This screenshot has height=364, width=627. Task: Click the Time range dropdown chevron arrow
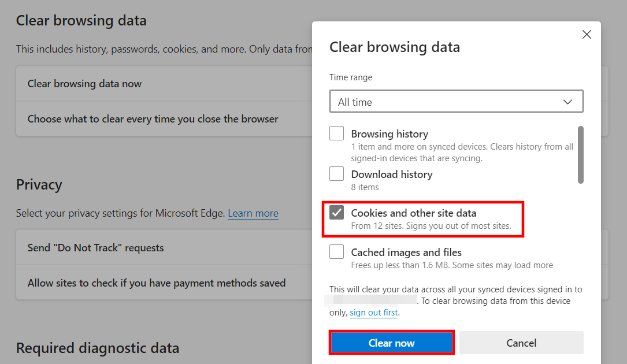click(x=567, y=102)
